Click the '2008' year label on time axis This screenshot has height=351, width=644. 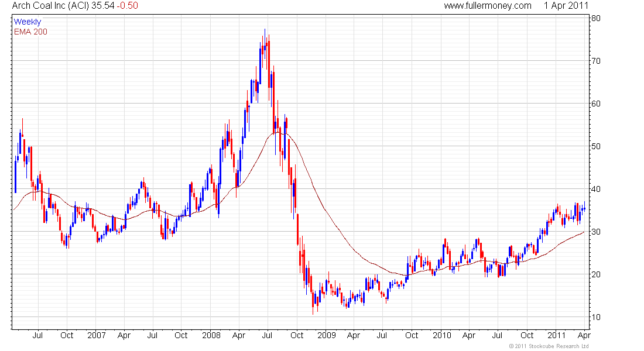point(211,335)
